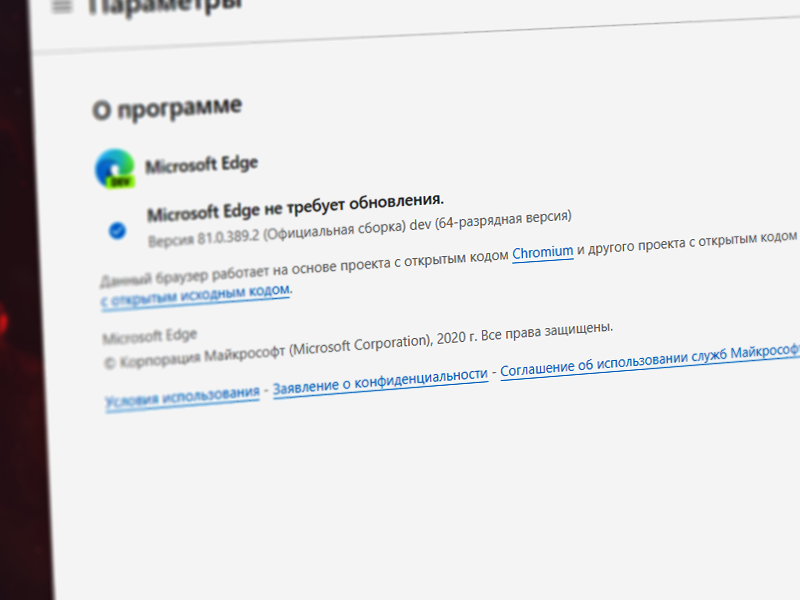The image size is (800, 600).
Task: Click 'Microsoft Edge не требует обновления' status text
Action: point(295,208)
